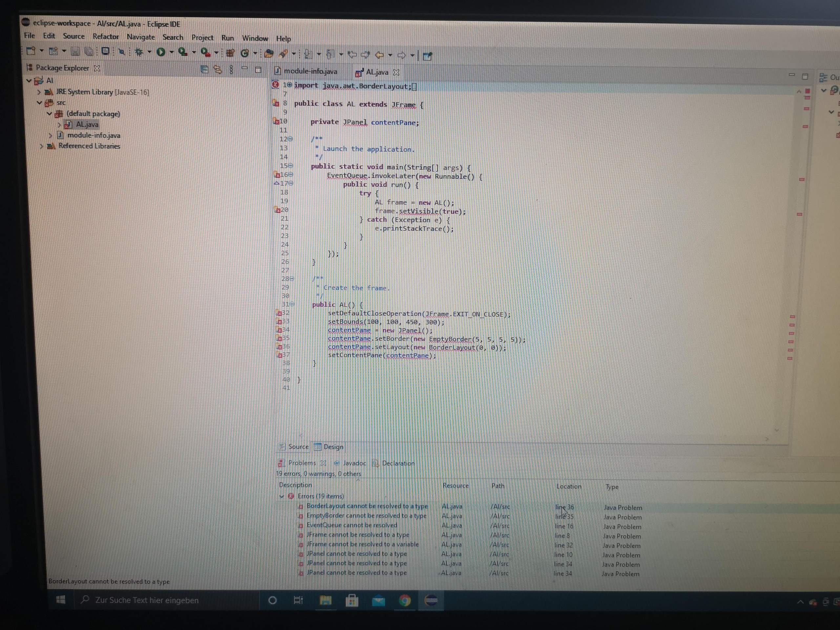840x630 pixels.
Task: Click Collapse All in Package Explorer
Action: point(204,69)
